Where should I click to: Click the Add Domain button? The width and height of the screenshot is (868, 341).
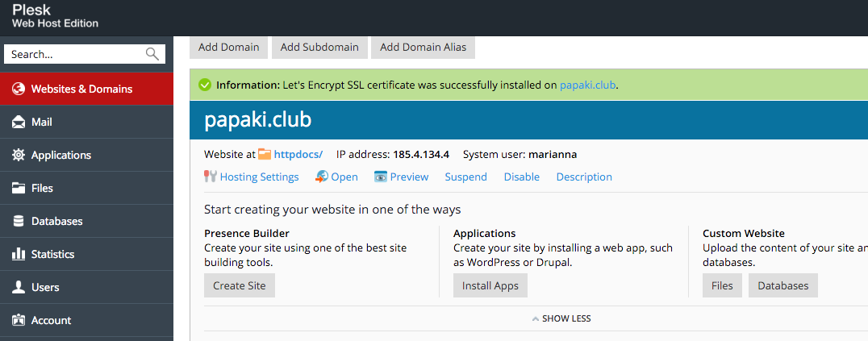coord(228,47)
